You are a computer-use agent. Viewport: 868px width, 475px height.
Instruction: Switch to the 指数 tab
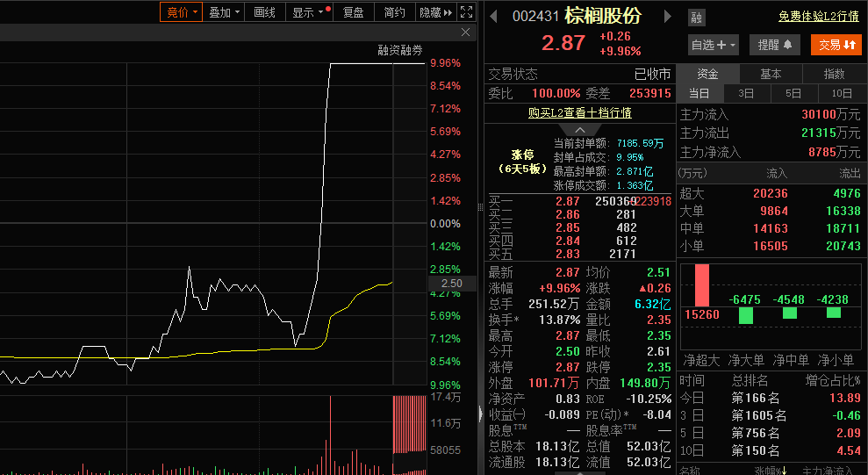(x=834, y=74)
